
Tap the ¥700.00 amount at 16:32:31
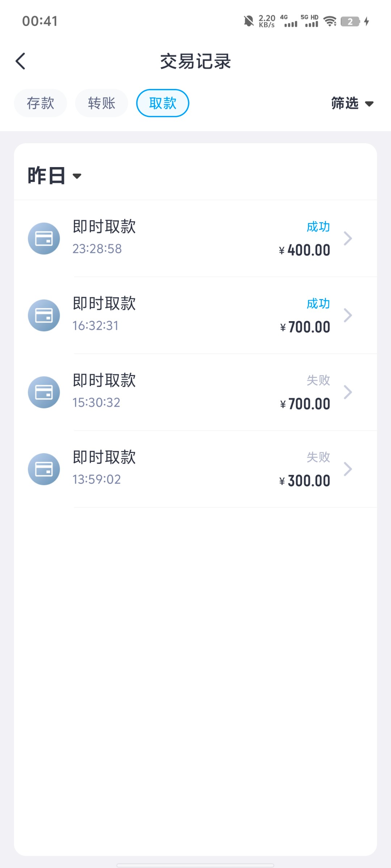coord(305,327)
